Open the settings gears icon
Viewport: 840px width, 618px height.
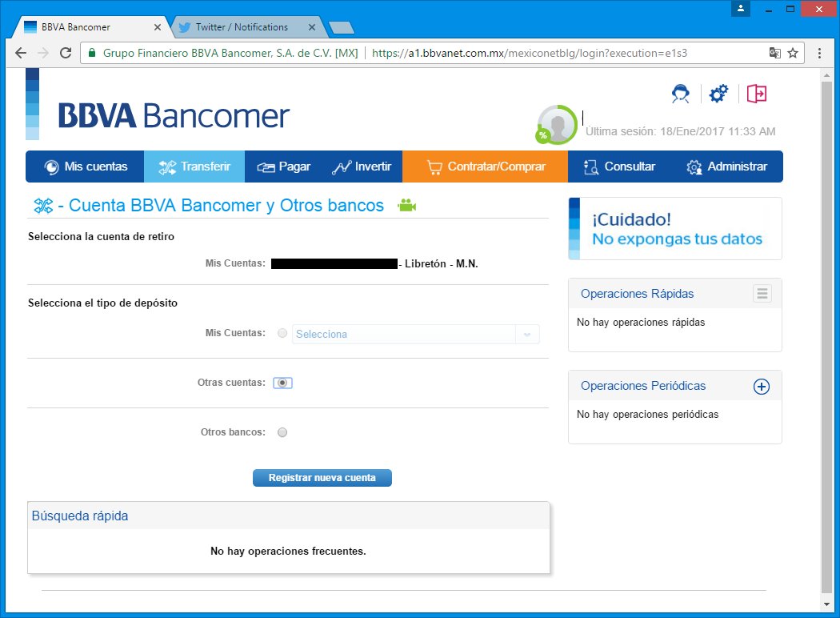[718, 94]
